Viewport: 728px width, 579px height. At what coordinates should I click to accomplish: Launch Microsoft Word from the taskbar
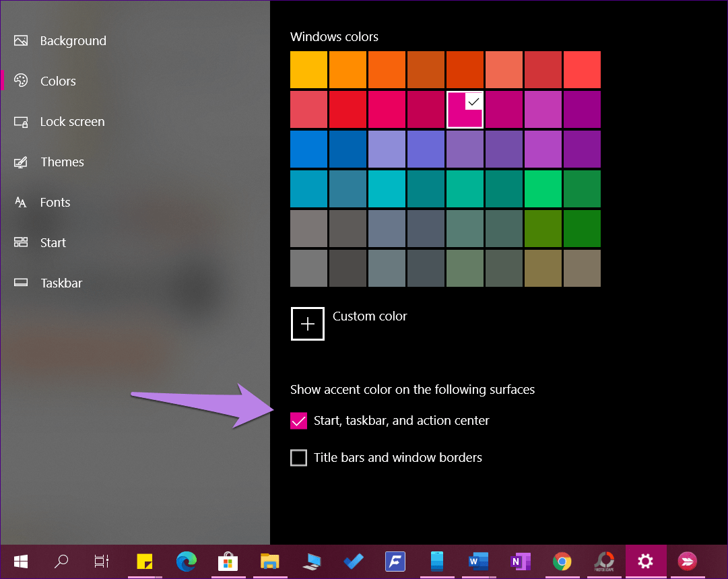pos(478,561)
